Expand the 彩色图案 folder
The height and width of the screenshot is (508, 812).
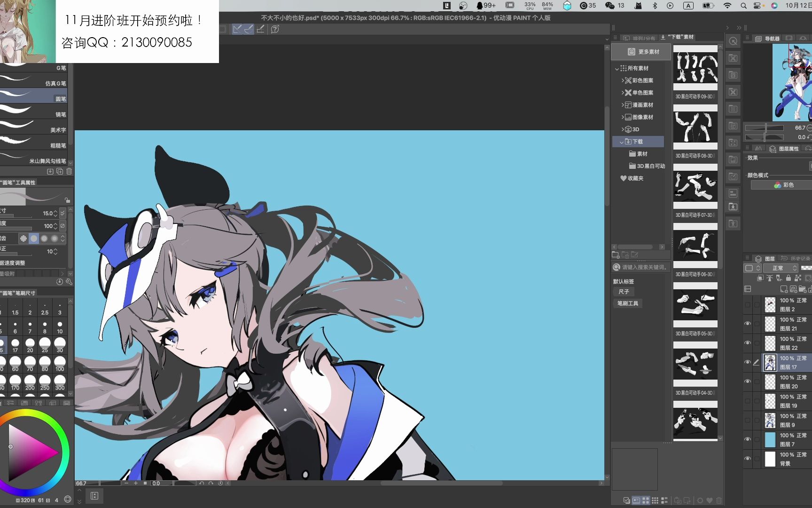[623, 80]
